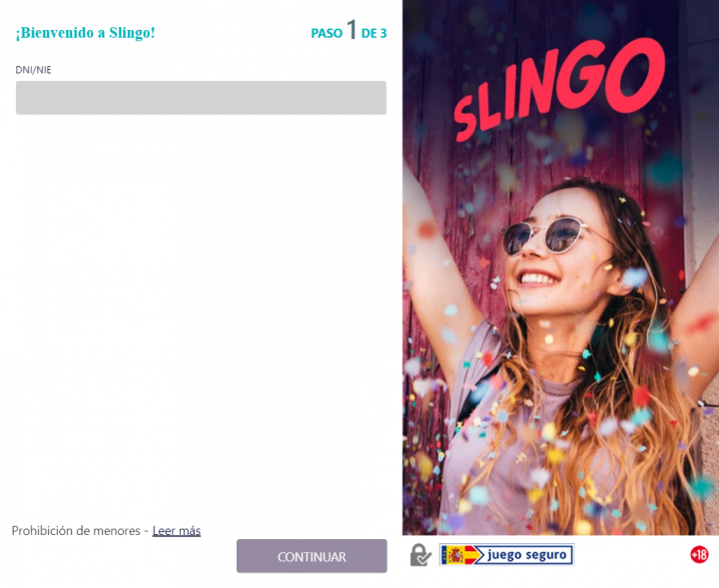The height and width of the screenshot is (588, 719).
Task: Open the juego seguro badge
Action: pyautogui.click(x=506, y=555)
